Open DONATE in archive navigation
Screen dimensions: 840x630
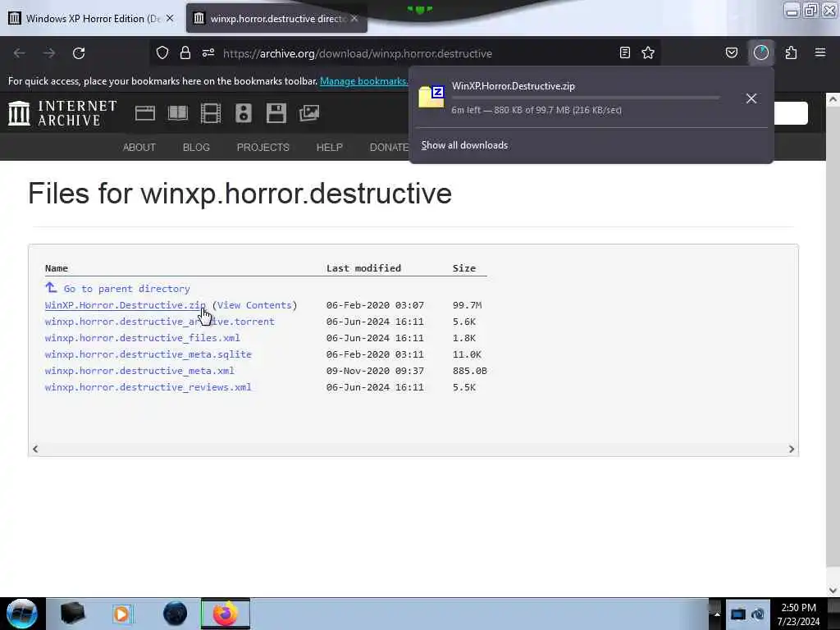[390, 148]
